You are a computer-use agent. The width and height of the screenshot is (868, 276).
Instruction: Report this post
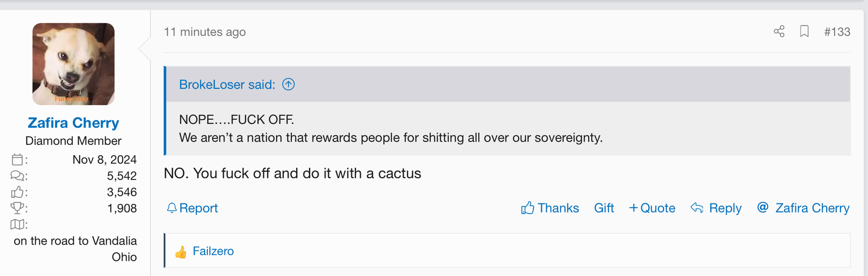click(x=199, y=208)
